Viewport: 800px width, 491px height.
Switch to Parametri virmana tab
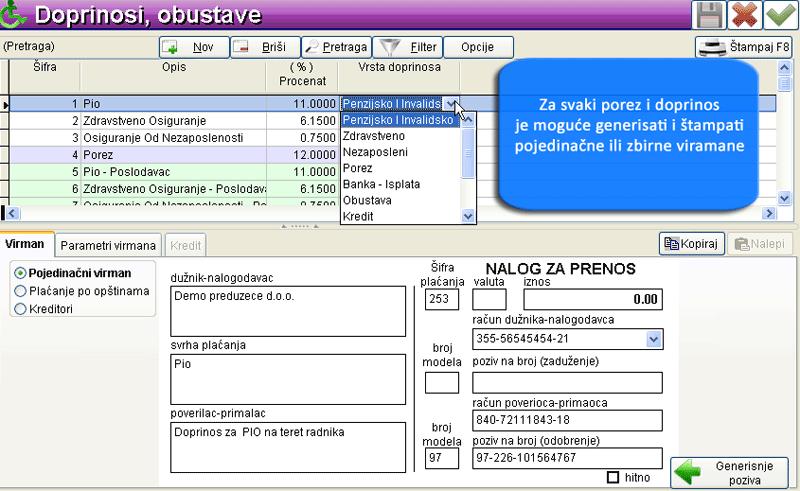point(107,245)
